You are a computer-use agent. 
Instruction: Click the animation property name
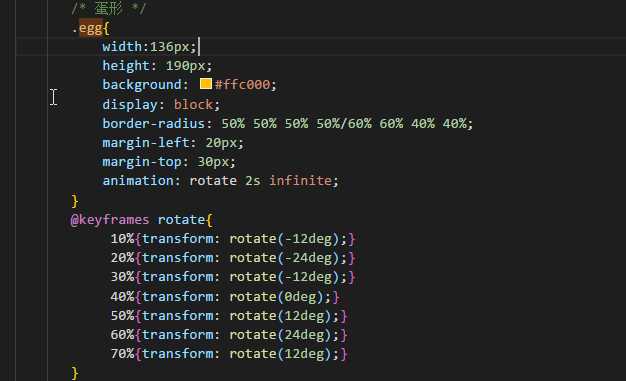click(138, 181)
